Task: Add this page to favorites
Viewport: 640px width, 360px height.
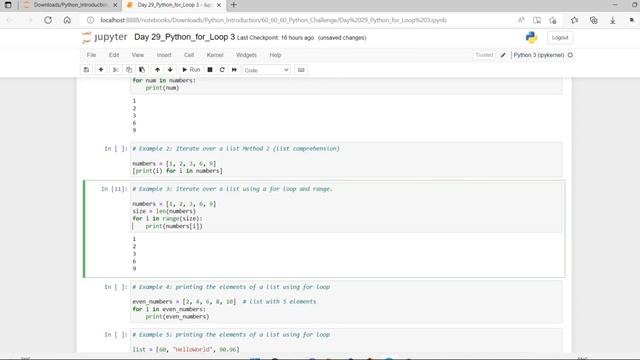Action: point(553,20)
